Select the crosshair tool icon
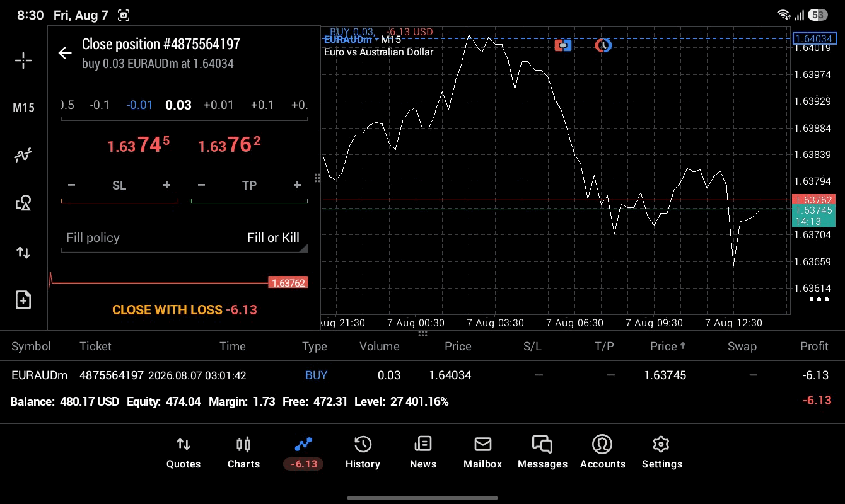This screenshot has height=504, width=845. pos(23,60)
